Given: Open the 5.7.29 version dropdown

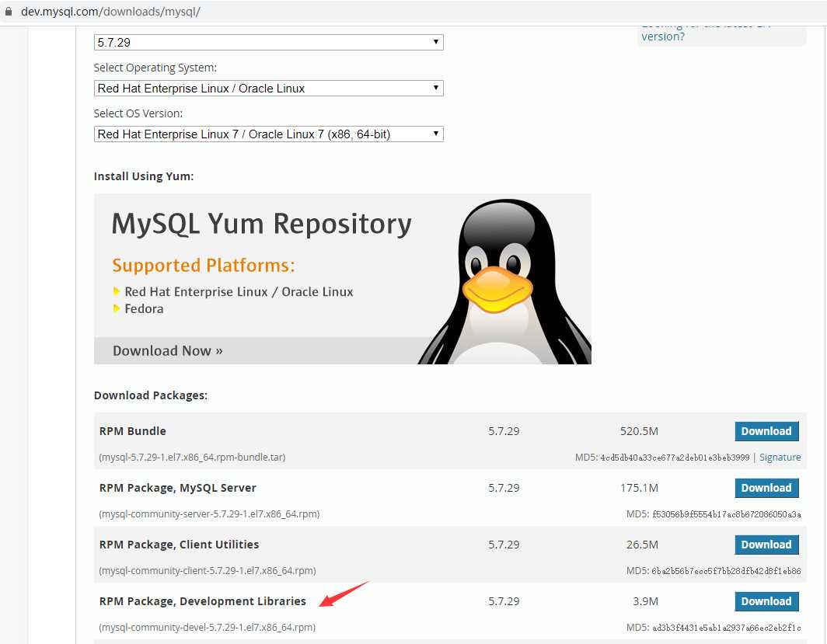Looking at the screenshot, I should 268,42.
